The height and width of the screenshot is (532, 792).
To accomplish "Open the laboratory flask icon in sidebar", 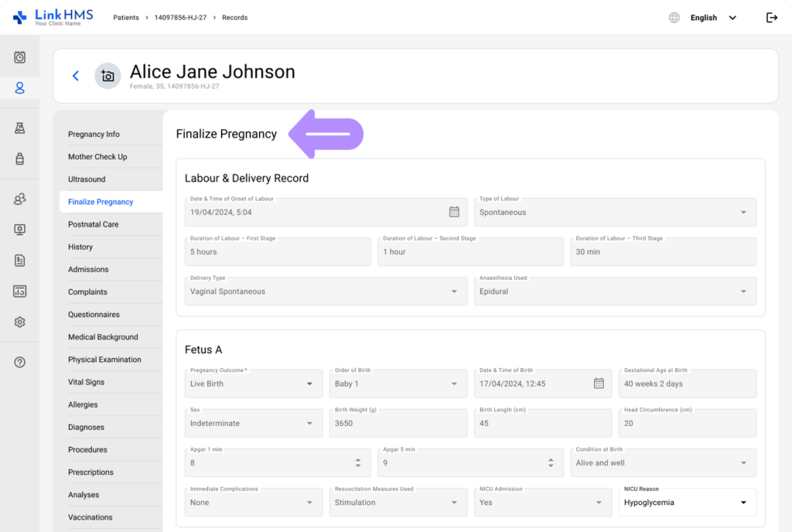I will 20,128.
